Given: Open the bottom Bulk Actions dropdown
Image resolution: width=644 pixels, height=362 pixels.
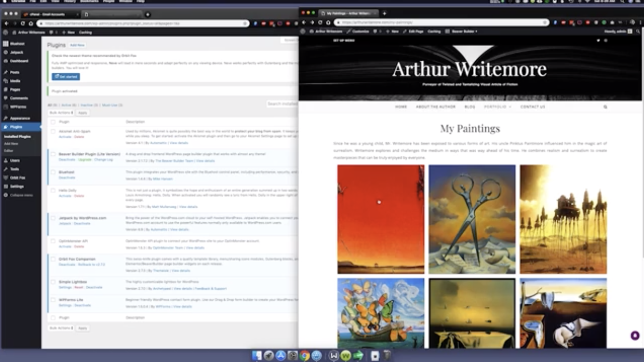Looking at the screenshot, I should point(61,328).
